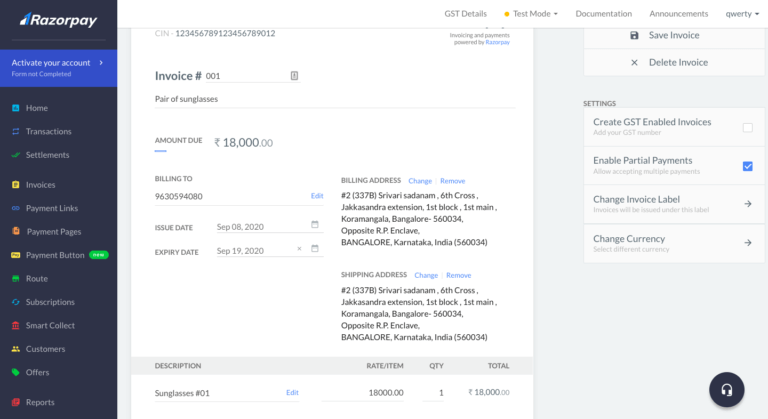The width and height of the screenshot is (768, 419).
Task: Click Change link for billing address
Action: coord(420,181)
